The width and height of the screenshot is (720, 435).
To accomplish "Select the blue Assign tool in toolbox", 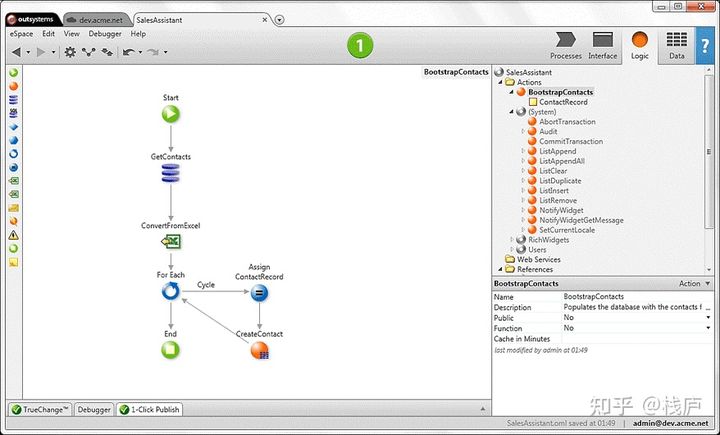I will click(x=13, y=167).
